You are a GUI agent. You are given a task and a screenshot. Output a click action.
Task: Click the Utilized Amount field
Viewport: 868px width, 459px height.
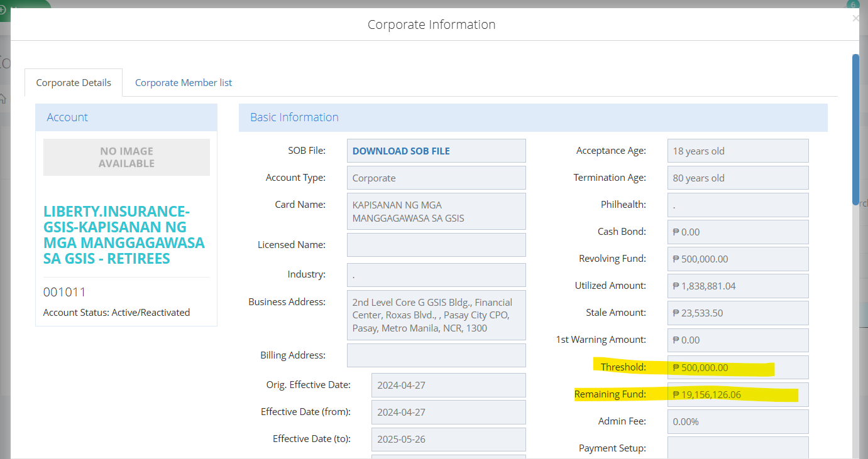(738, 286)
